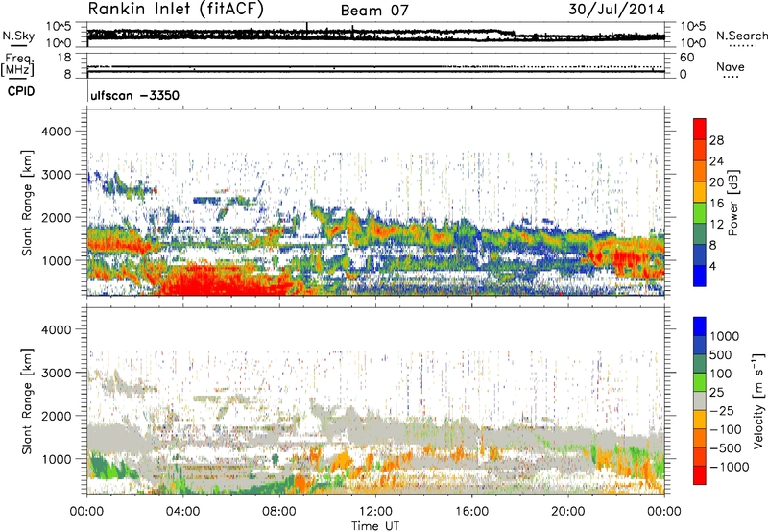The width and height of the screenshot is (768, 532).
Task: Click the "16:00" time axis tick label
Action: click(x=471, y=512)
